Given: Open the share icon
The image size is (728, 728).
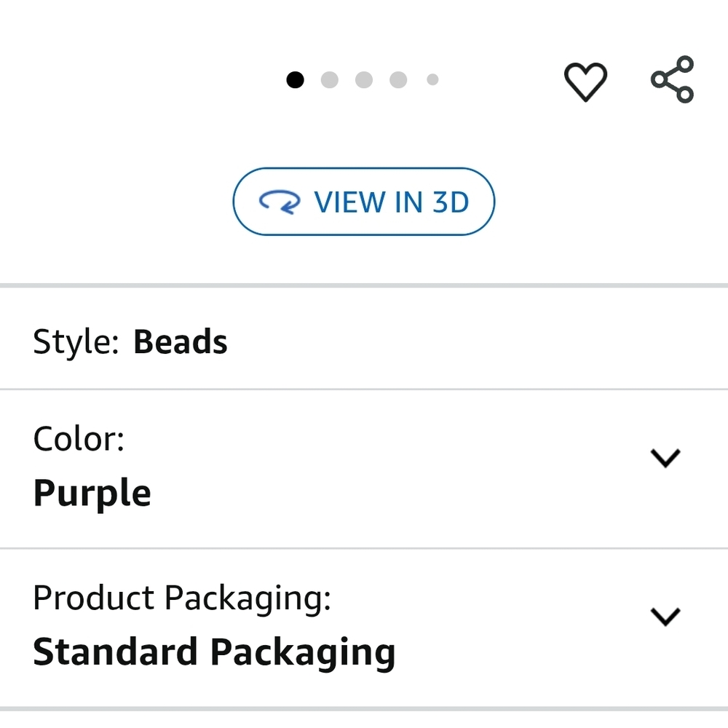Looking at the screenshot, I should tap(672, 79).
